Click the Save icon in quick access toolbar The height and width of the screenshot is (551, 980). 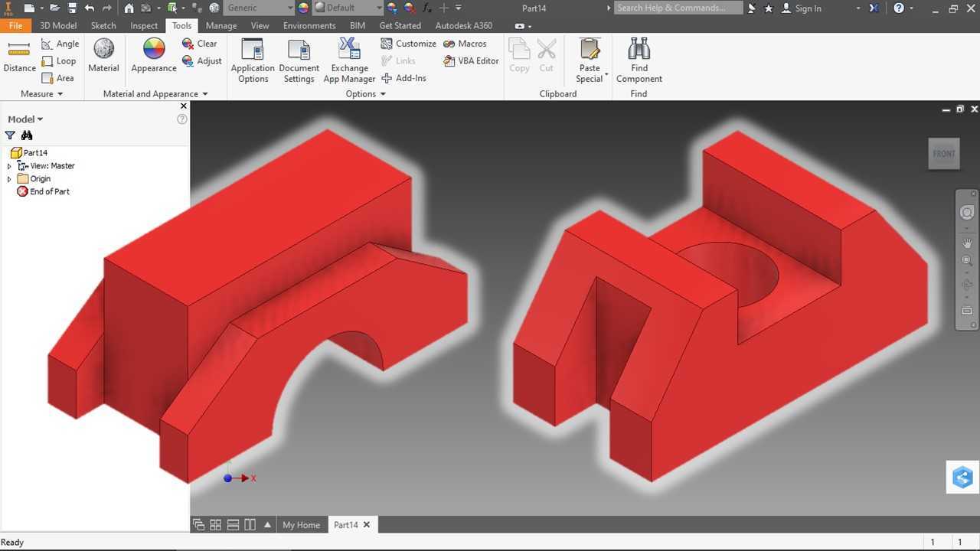(72, 8)
